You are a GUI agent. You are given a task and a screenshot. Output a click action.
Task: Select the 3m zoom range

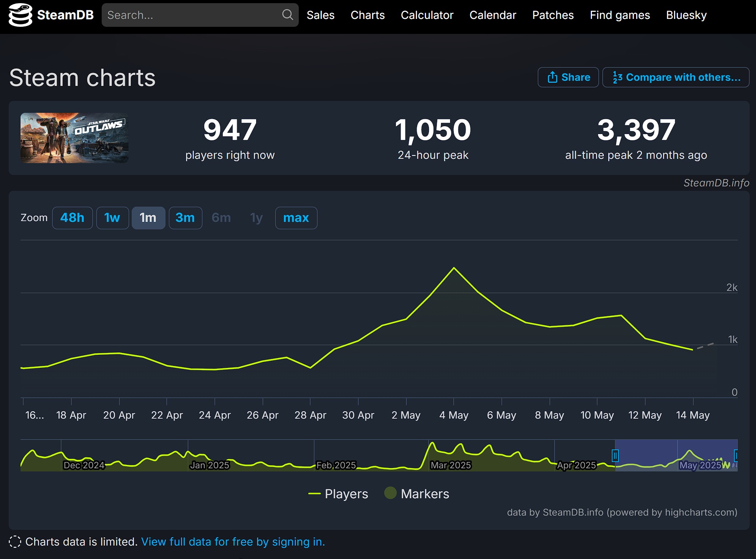click(x=185, y=218)
